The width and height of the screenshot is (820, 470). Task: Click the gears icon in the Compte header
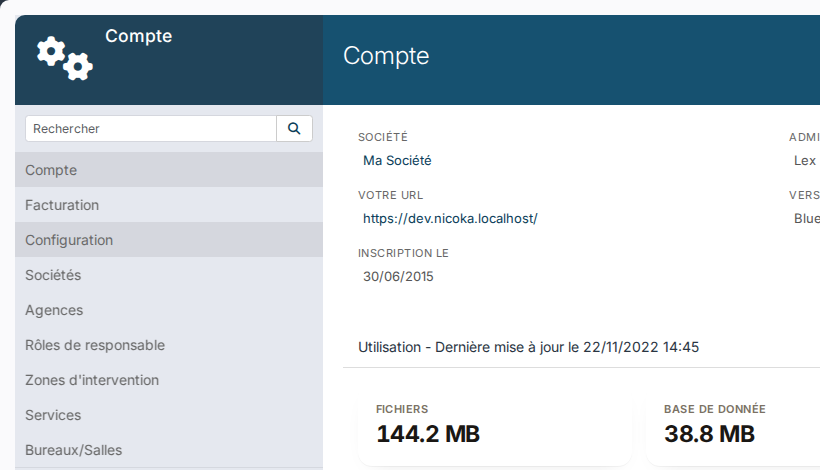pos(65,58)
